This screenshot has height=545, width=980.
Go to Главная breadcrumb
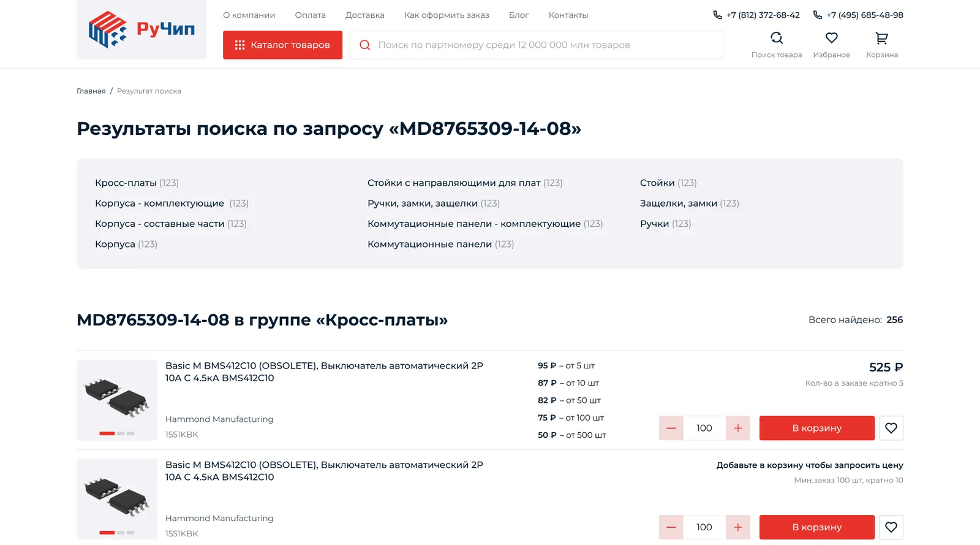click(91, 91)
